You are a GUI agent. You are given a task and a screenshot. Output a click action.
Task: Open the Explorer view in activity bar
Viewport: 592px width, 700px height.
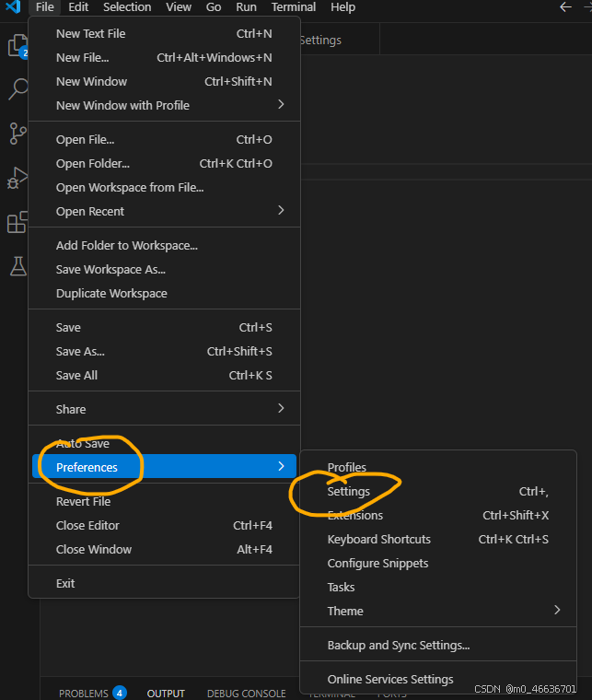[x=17, y=45]
